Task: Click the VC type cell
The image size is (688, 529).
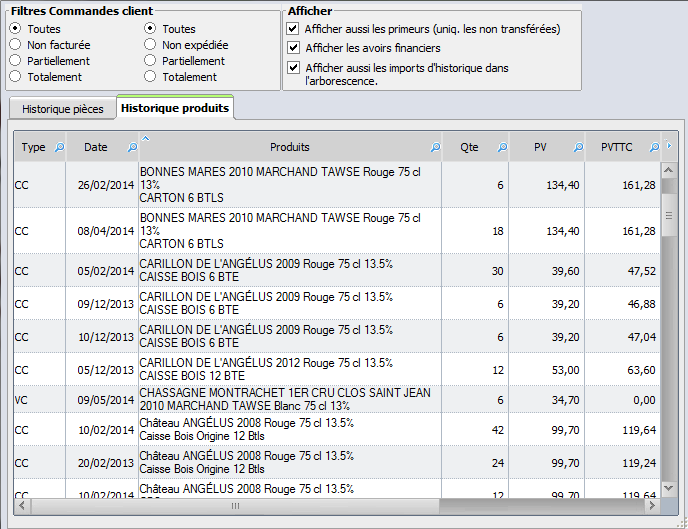Action: pyautogui.click(x=39, y=400)
